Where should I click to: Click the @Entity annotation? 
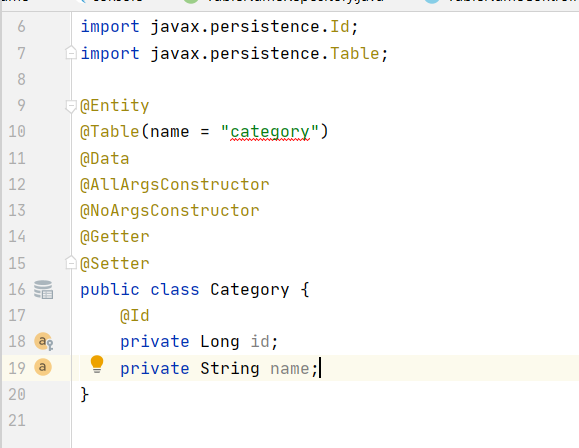[115, 106]
